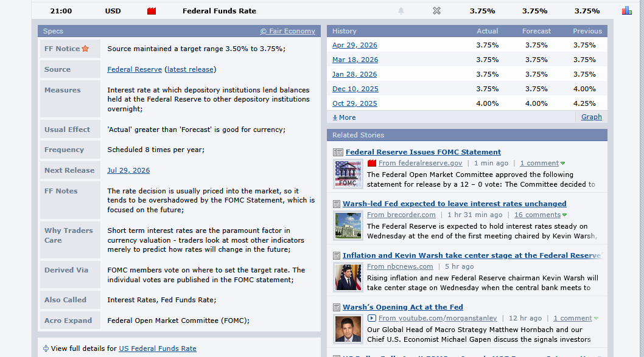Open the FOMC thumbnail image
This screenshot has height=357, width=644.
(x=348, y=174)
